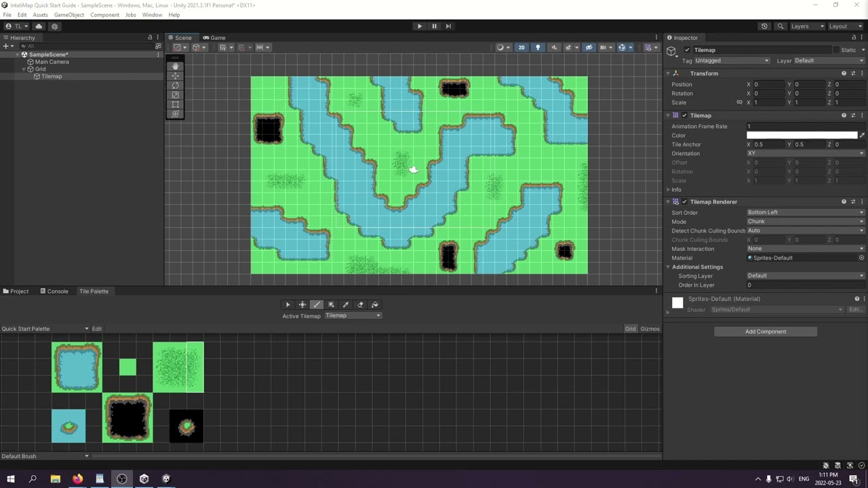Image resolution: width=868 pixels, height=488 pixels.
Task: Toggle hidden objects visibility in Scene
Action: (589, 47)
